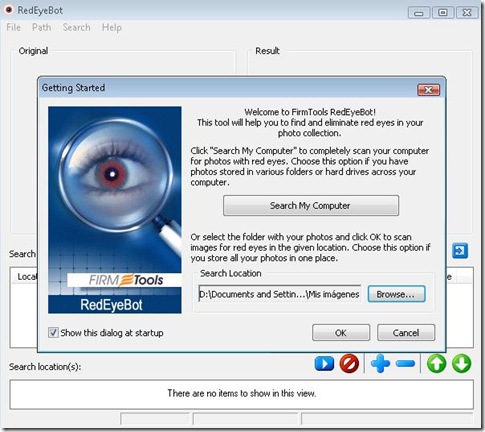Click the Search My Computer button

[311, 206]
